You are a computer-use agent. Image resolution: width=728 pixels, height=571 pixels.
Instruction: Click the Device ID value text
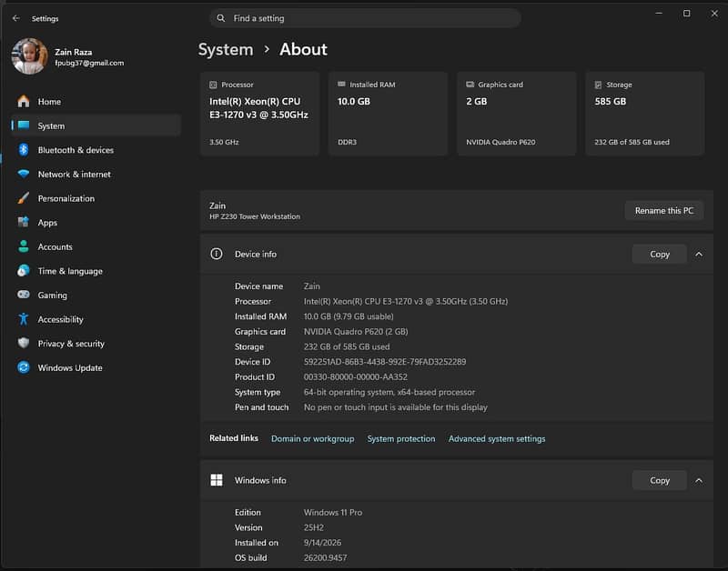[385, 362]
